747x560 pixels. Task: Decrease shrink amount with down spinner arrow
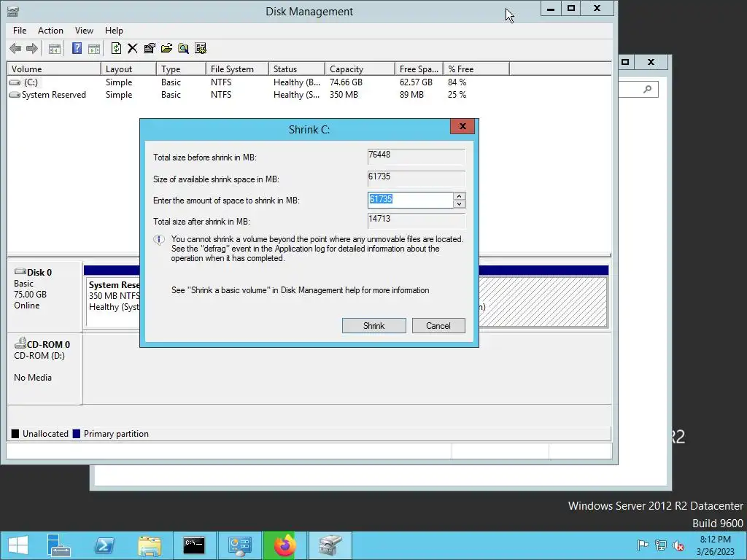point(460,204)
